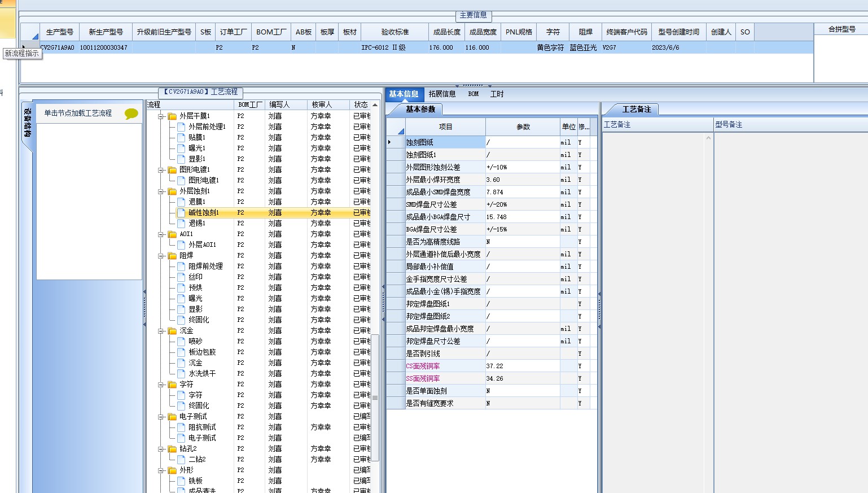The image size is (868, 493).
Task: Click the yellow speech bubble icon
Action: pos(131,114)
